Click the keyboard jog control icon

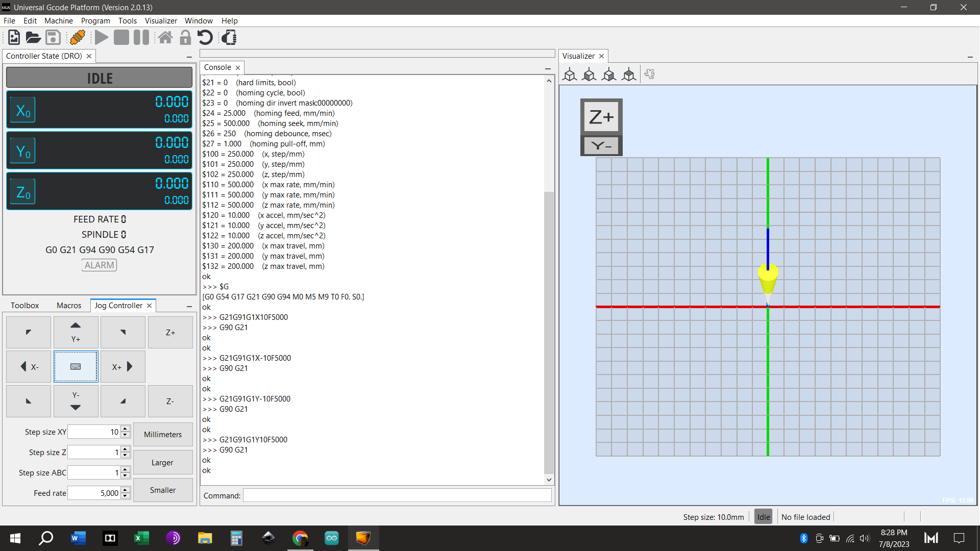[76, 366]
